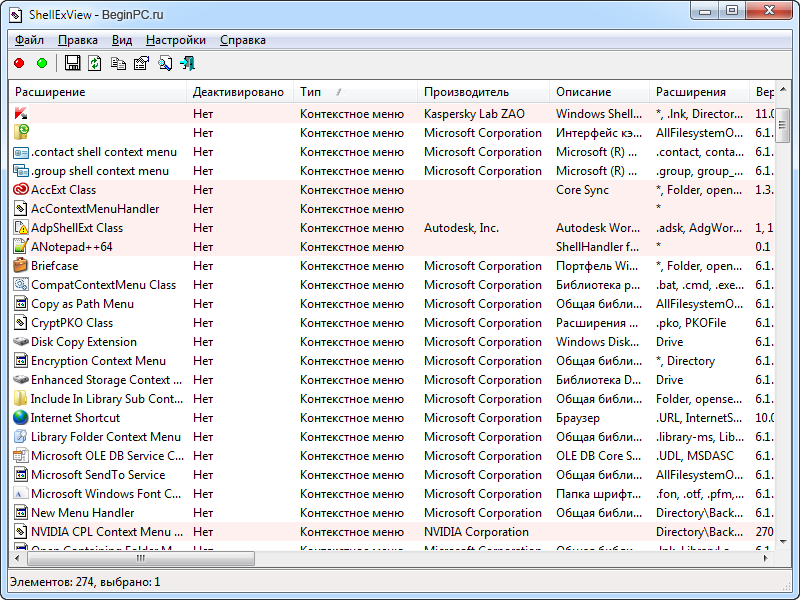Click the vertical scrollbar up arrow
800x600 pixels.
click(x=783, y=89)
